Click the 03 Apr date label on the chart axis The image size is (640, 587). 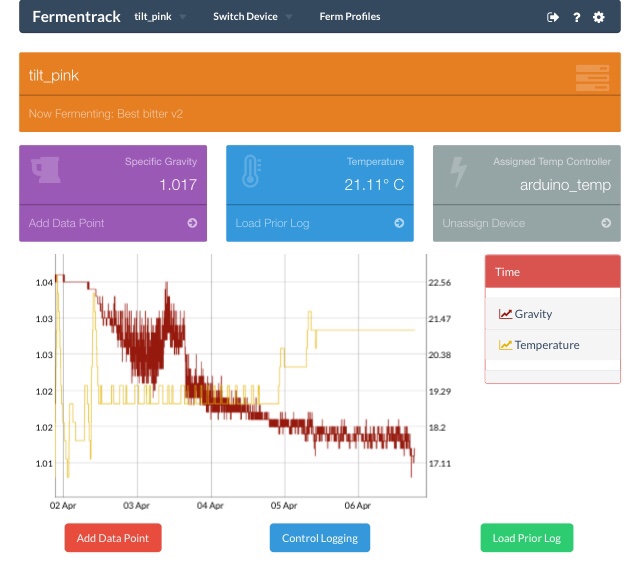click(x=136, y=506)
